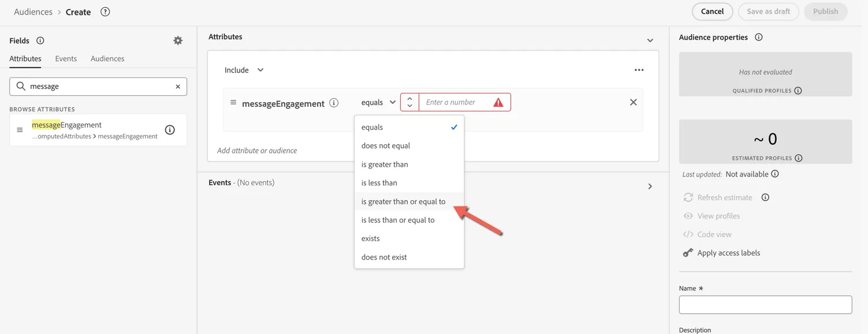Select the Attributes tab in Fields

tap(25, 58)
